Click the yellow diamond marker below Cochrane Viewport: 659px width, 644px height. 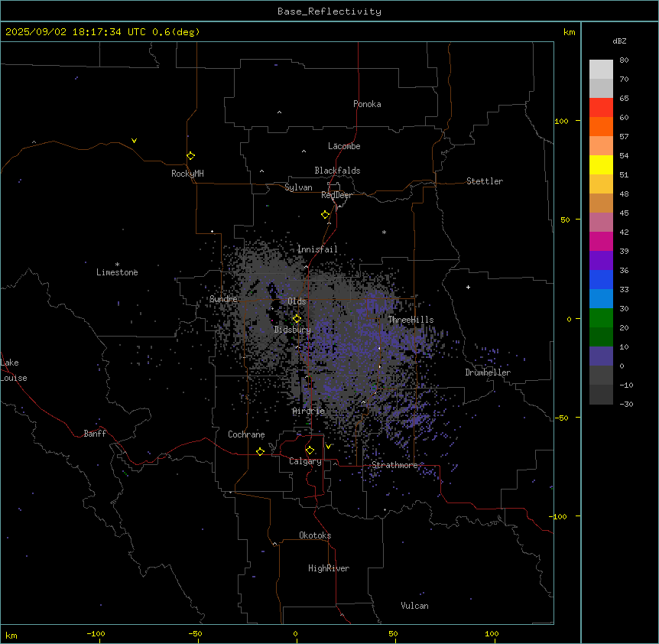[260, 451]
